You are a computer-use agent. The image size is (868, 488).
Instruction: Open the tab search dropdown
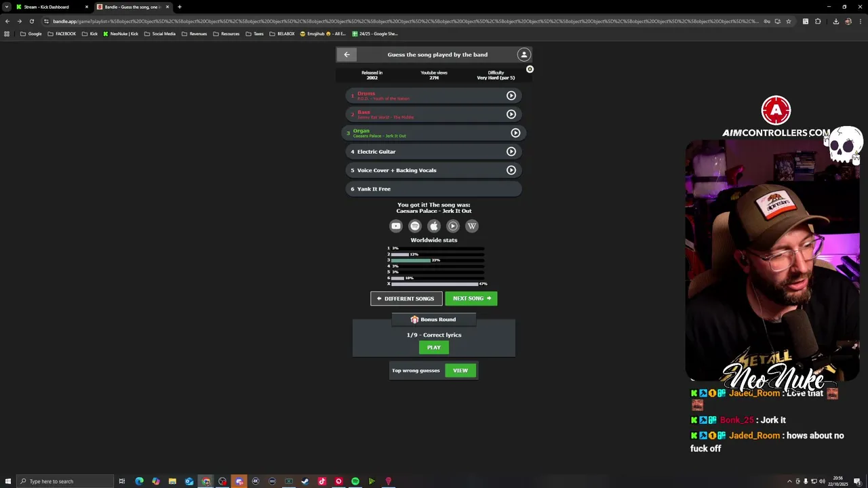pyautogui.click(x=6, y=7)
